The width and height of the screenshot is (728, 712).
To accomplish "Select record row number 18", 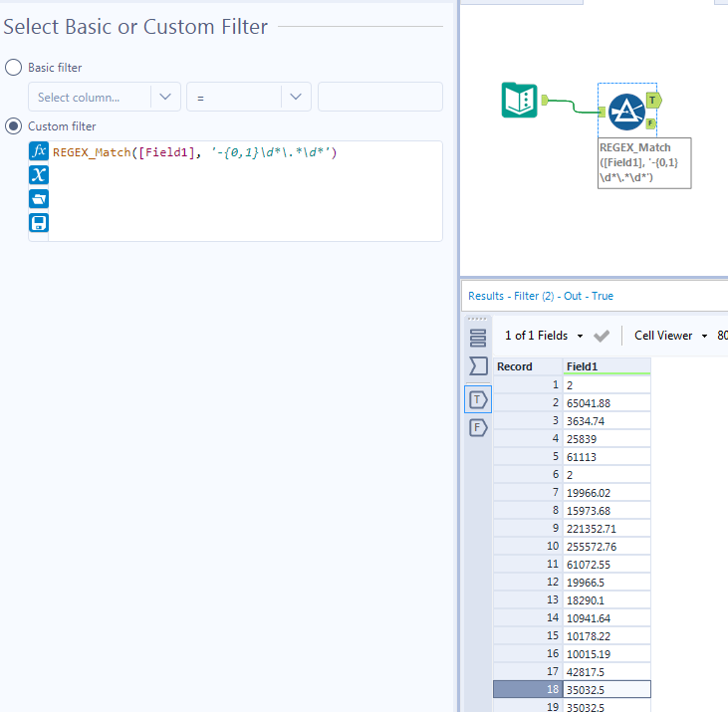I will tap(528, 689).
